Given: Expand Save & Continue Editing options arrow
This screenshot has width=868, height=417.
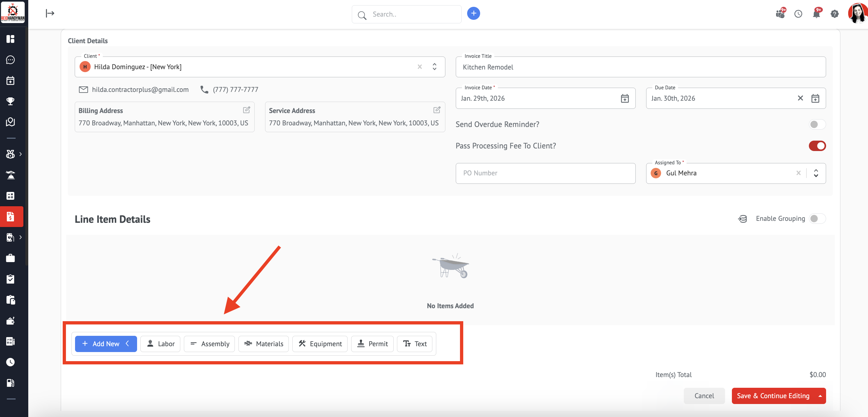Looking at the screenshot, I should [x=820, y=396].
